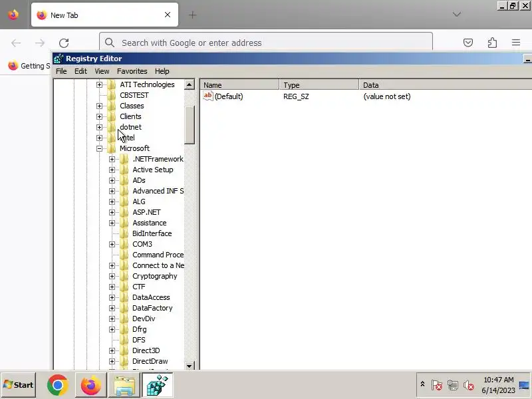Click the (Default) string value icon
Viewport: 532px width, 399px height.
pos(208,96)
